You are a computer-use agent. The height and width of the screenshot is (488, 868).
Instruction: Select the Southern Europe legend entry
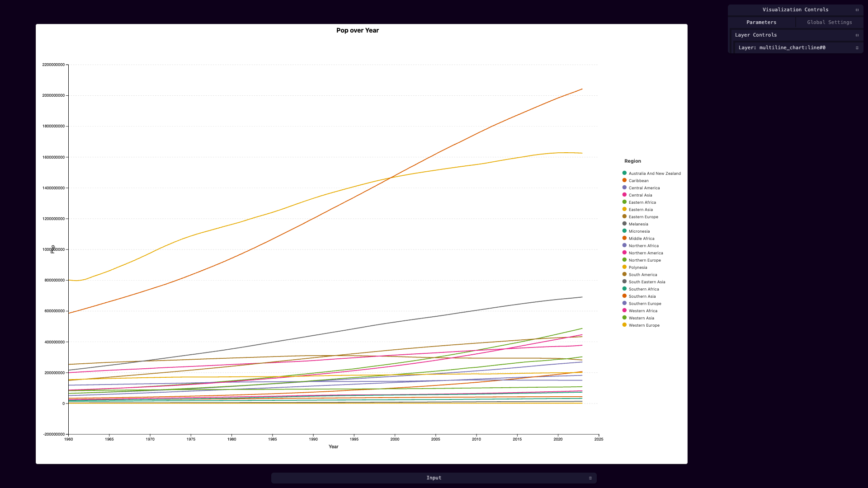pyautogui.click(x=642, y=304)
